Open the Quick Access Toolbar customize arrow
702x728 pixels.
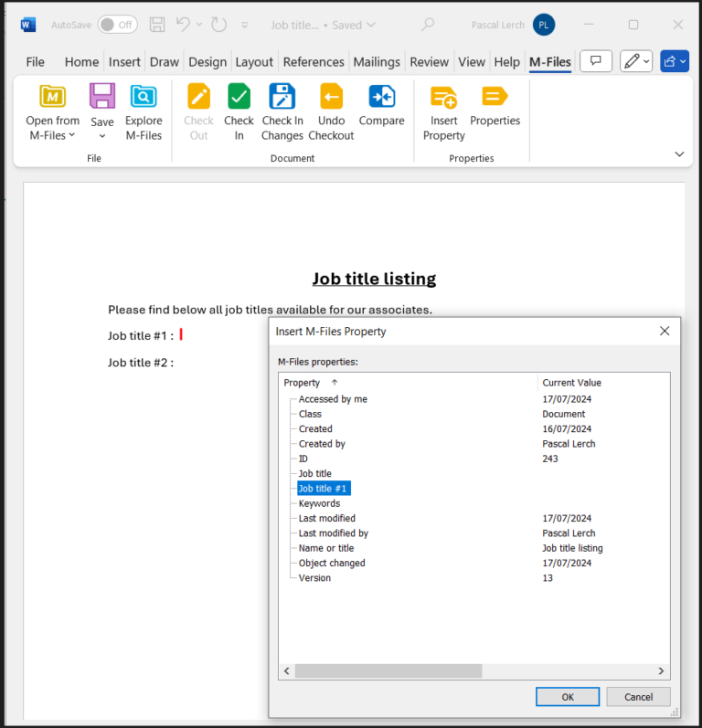click(x=244, y=26)
